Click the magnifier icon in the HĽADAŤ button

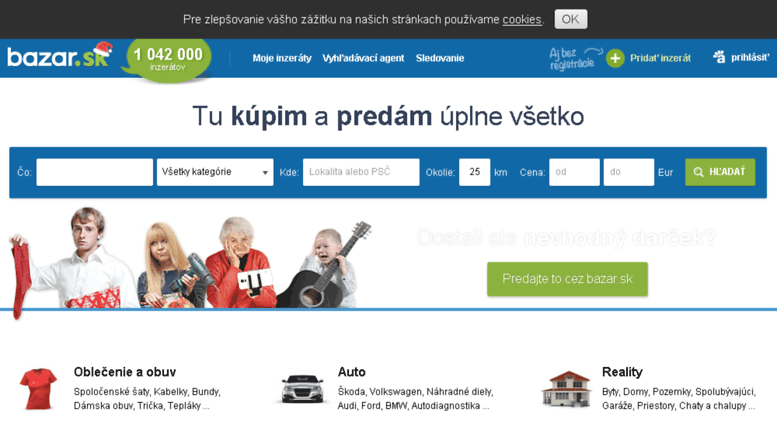[699, 172]
